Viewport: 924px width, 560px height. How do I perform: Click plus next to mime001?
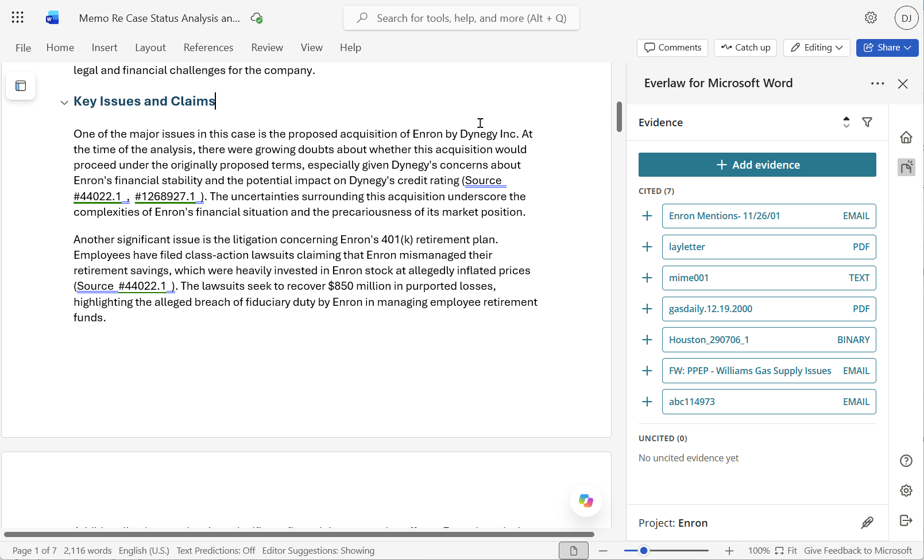[x=647, y=278]
